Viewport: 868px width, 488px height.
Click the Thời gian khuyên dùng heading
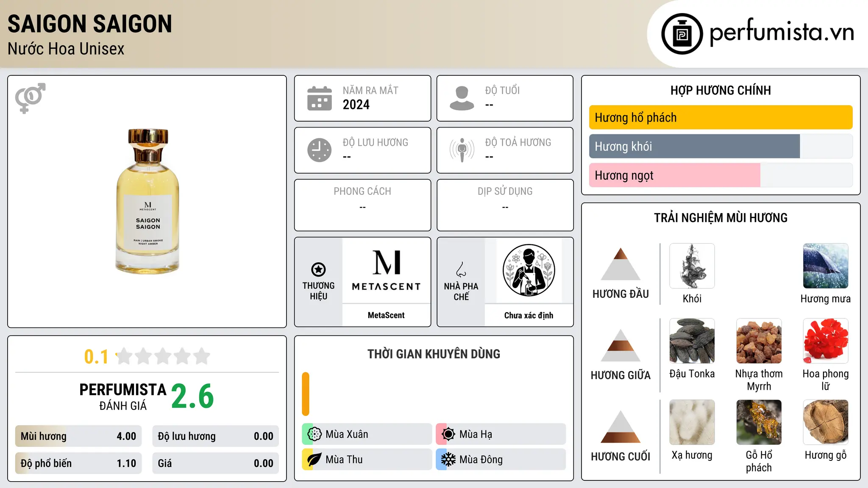pos(434,354)
